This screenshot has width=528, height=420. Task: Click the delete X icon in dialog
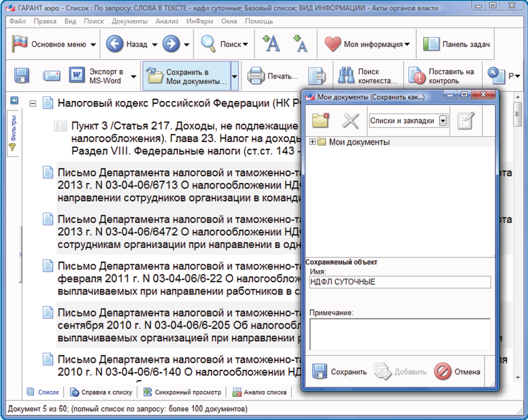point(350,120)
